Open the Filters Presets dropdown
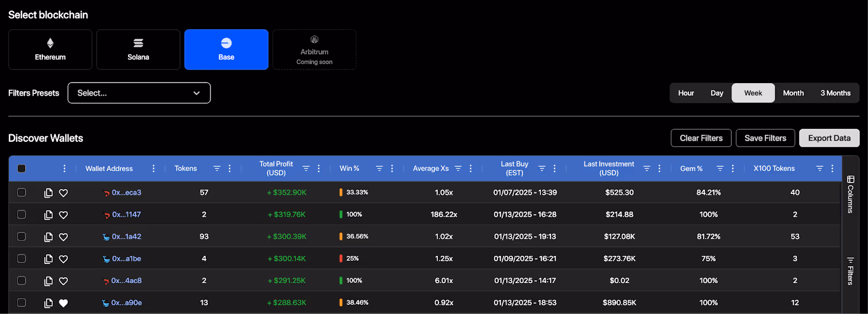The image size is (868, 314). 139,93
